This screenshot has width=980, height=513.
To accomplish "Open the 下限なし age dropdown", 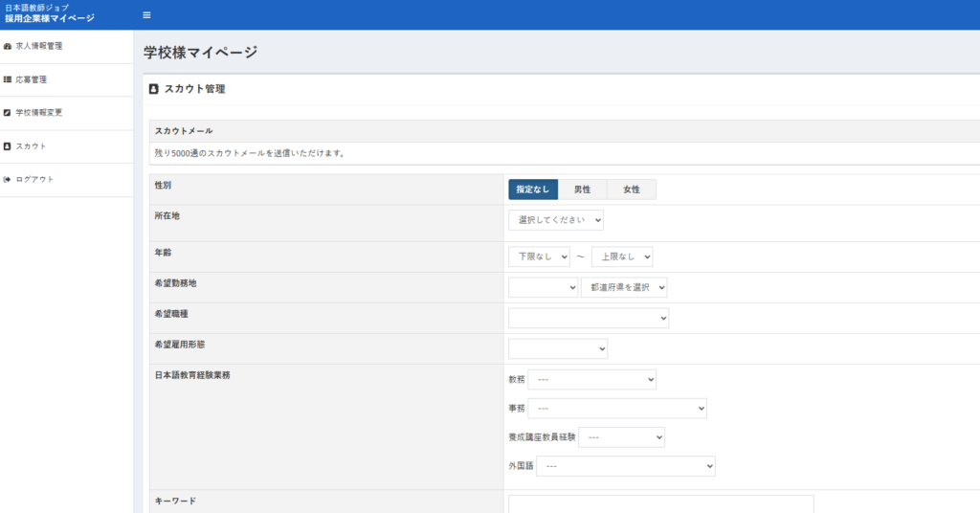I will (x=539, y=256).
